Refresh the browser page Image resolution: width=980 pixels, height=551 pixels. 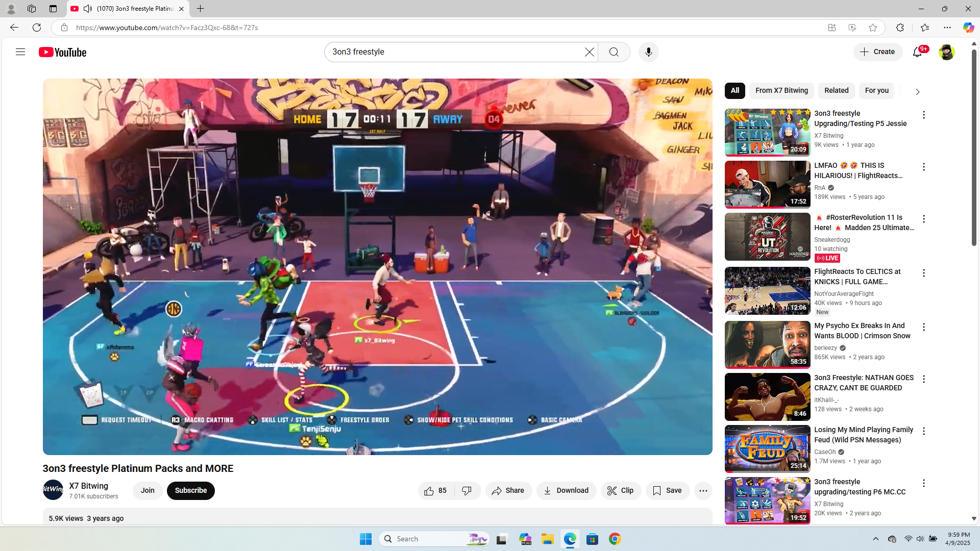(x=37, y=28)
